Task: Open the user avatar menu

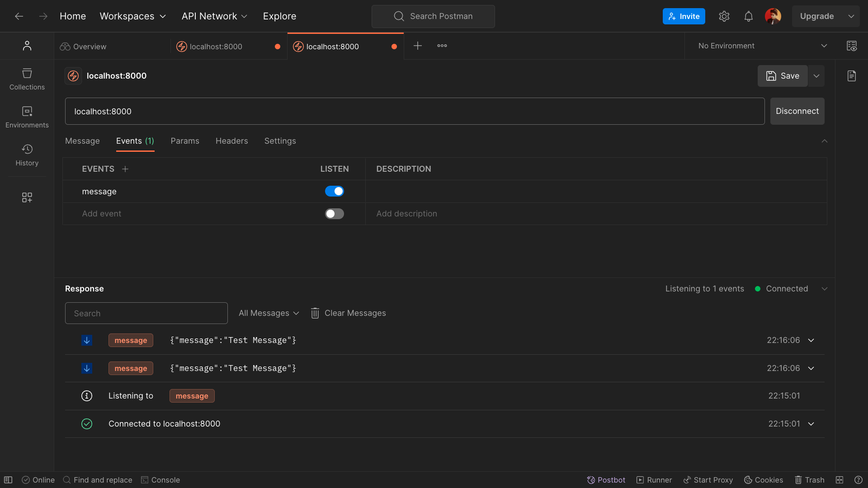Action: coord(773,16)
